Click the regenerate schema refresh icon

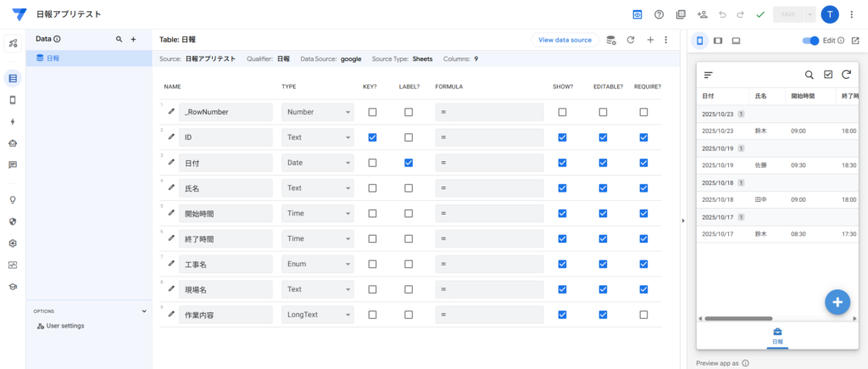tap(630, 40)
